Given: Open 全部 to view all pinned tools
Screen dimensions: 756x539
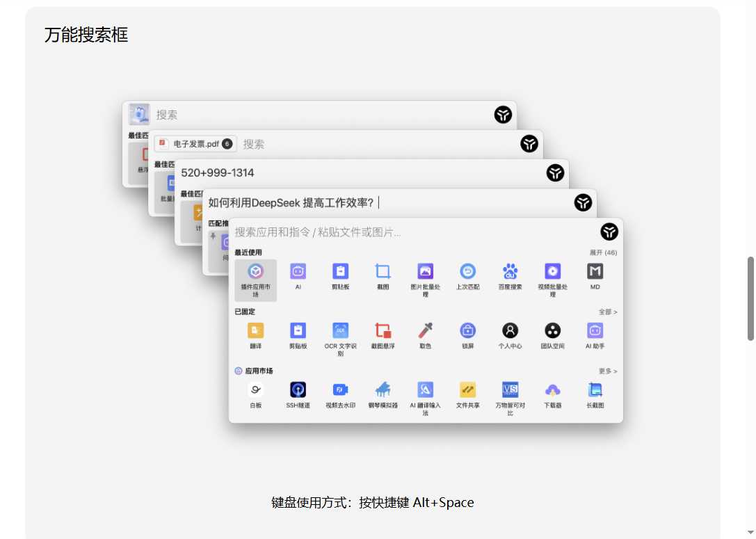Looking at the screenshot, I should click(604, 312).
